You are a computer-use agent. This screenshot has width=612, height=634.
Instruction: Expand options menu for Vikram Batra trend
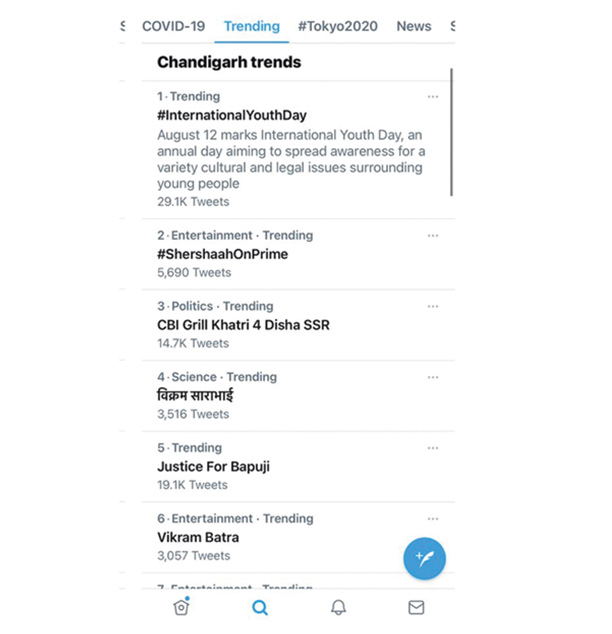[433, 518]
